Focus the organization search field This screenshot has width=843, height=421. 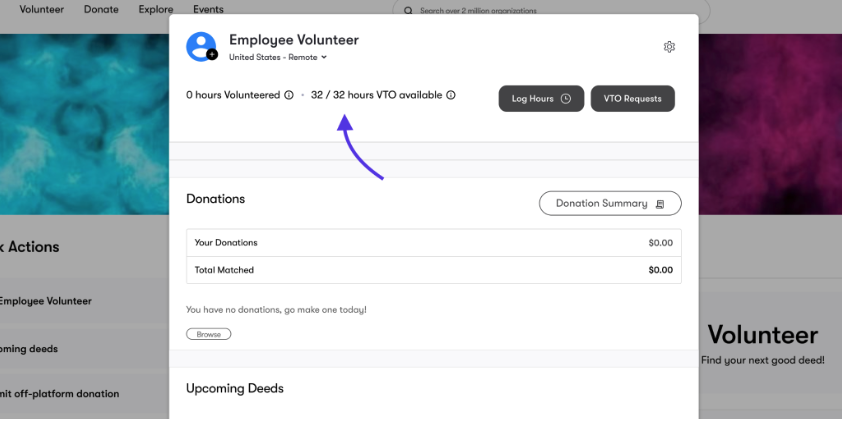point(551,11)
